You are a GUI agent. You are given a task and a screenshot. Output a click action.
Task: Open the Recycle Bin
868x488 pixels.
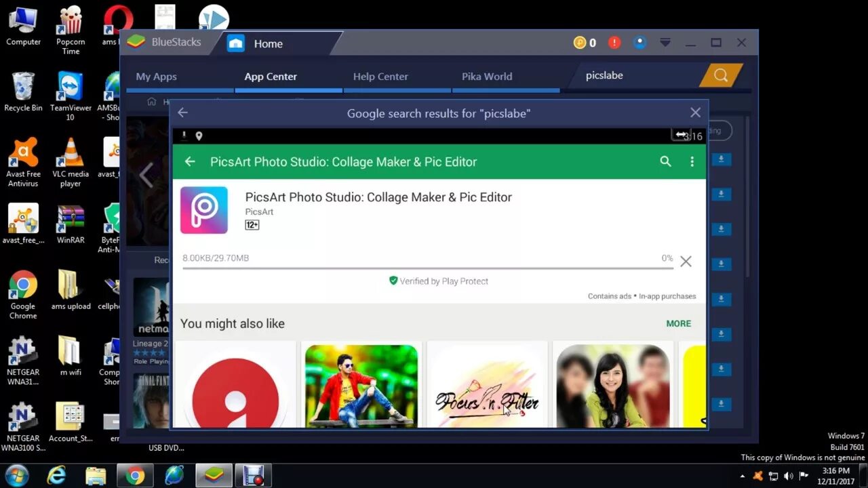pyautogui.click(x=23, y=92)
